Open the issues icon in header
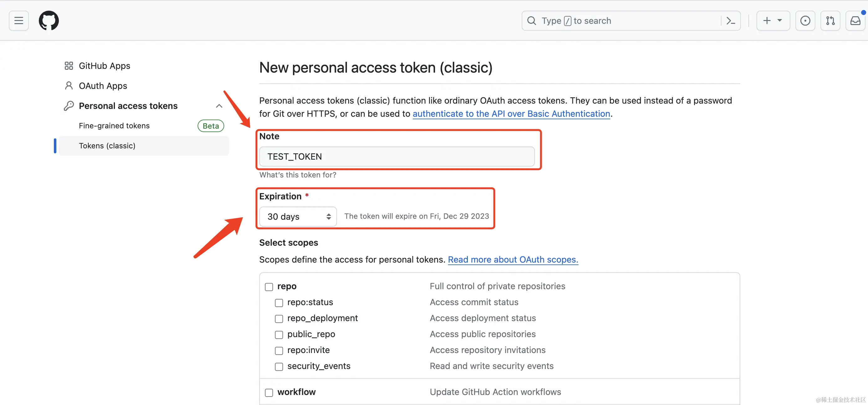Screen dimensions: 868x405 pos(805,21)
